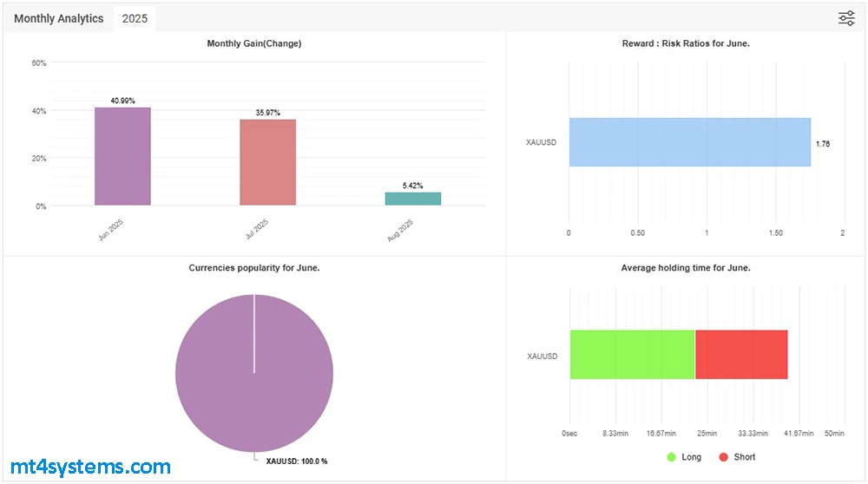Select the green Long holding time segment
The height and width of the screenshot is (484, 868).
coord(632,355)
